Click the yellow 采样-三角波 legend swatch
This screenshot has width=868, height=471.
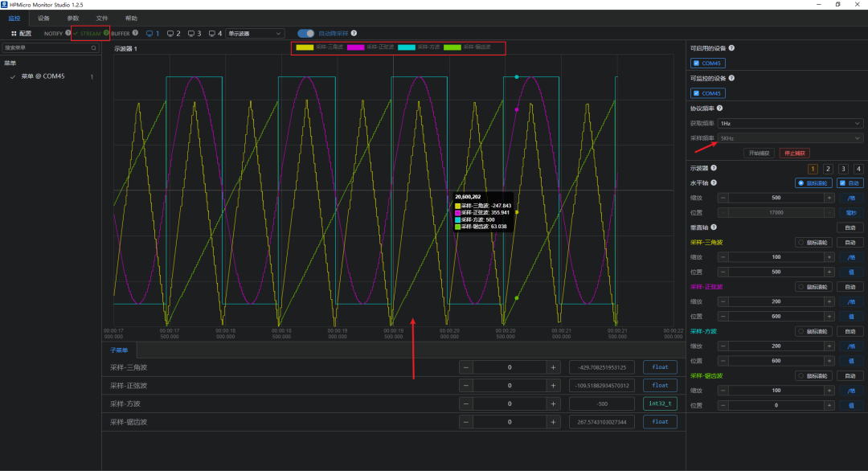(305, 47)
